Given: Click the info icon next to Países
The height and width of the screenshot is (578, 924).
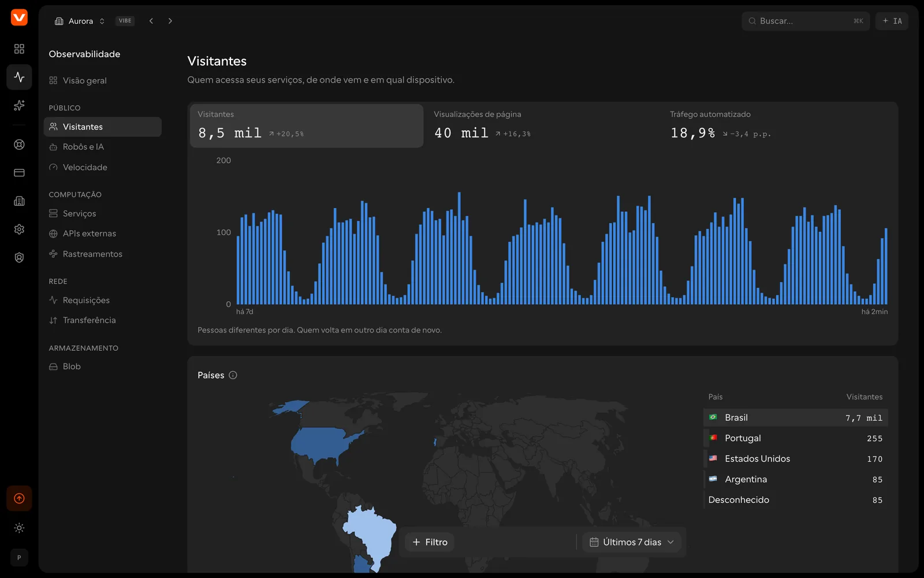Looking at the screenshot, I should [233, 375].
